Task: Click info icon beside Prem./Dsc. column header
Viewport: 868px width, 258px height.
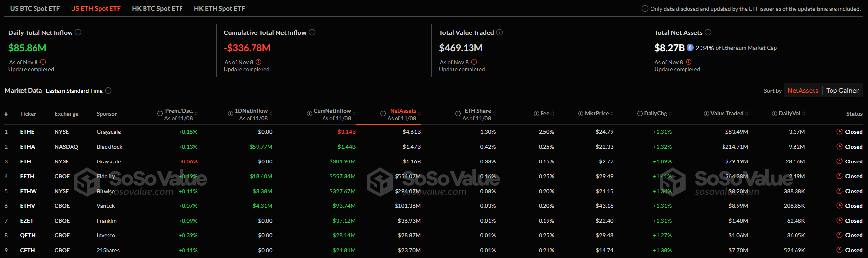Action: (x=160, y=114)
